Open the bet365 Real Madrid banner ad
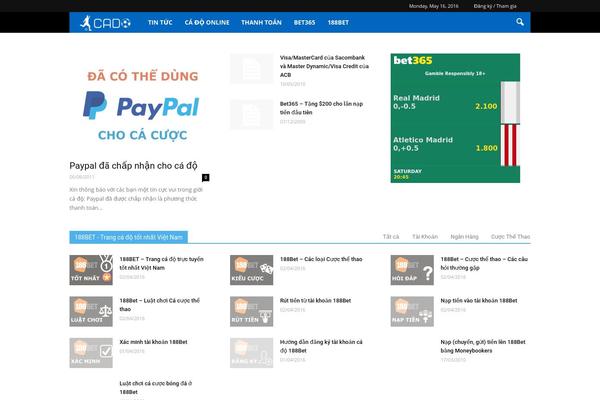 click(455, 118)
